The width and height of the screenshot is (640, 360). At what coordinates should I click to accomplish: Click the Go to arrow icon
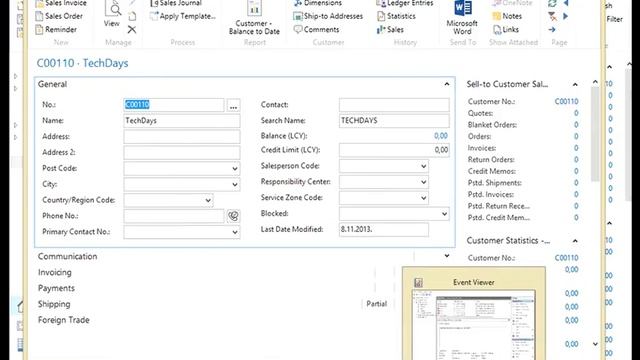pyautogui.click(x=552, y=29)
